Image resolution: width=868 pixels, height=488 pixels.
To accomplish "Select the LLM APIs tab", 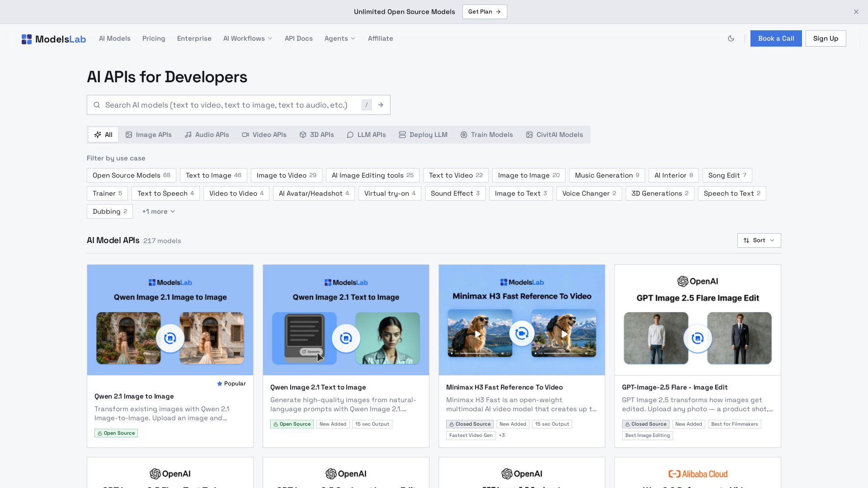I will click(x=366, y=135).
